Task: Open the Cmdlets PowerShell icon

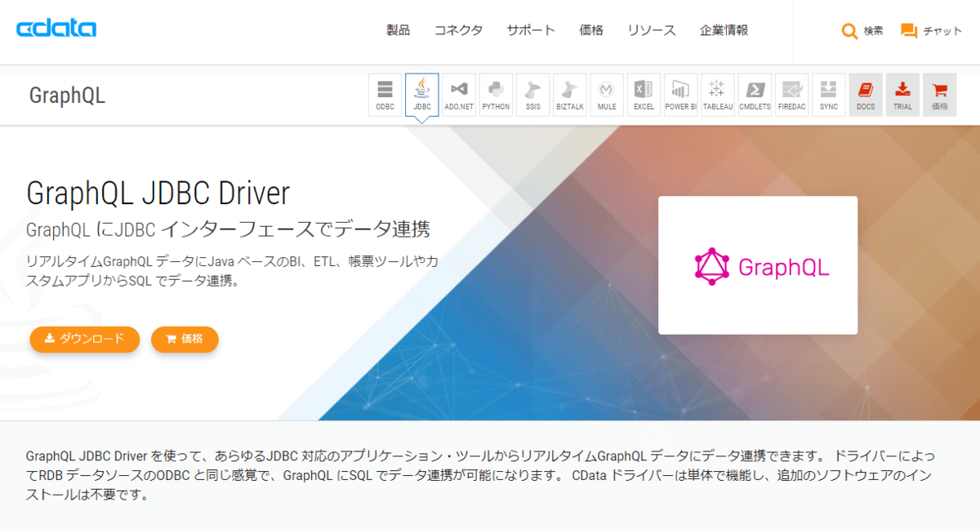Action: click(x=755, y=95)
